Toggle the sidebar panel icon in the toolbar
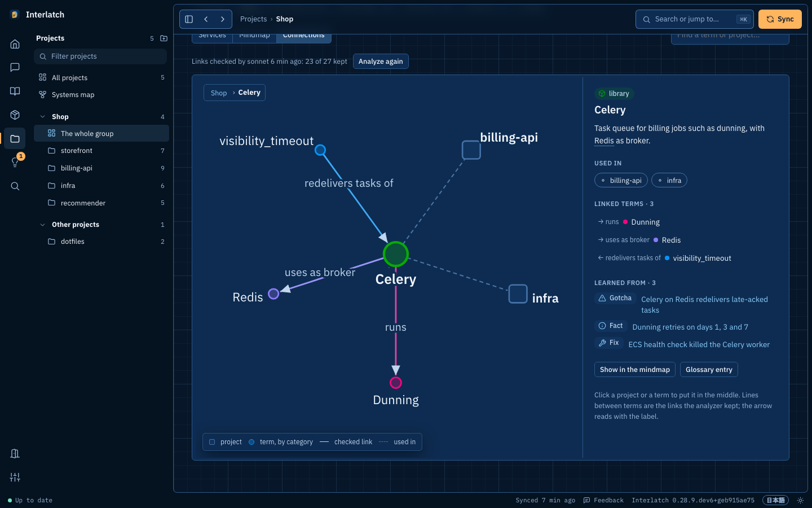812x508 pixels. (x=189, y=19)
